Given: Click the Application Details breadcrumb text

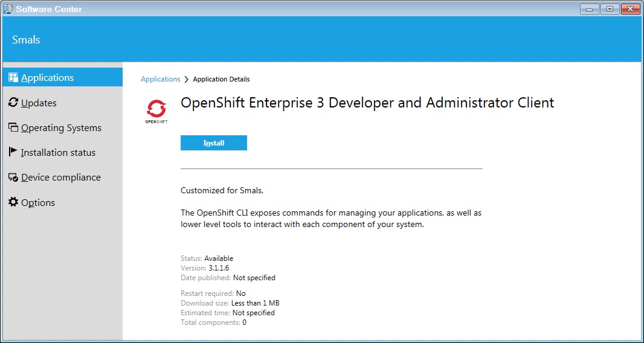Looking at the screenshot, I should [221, 79].
